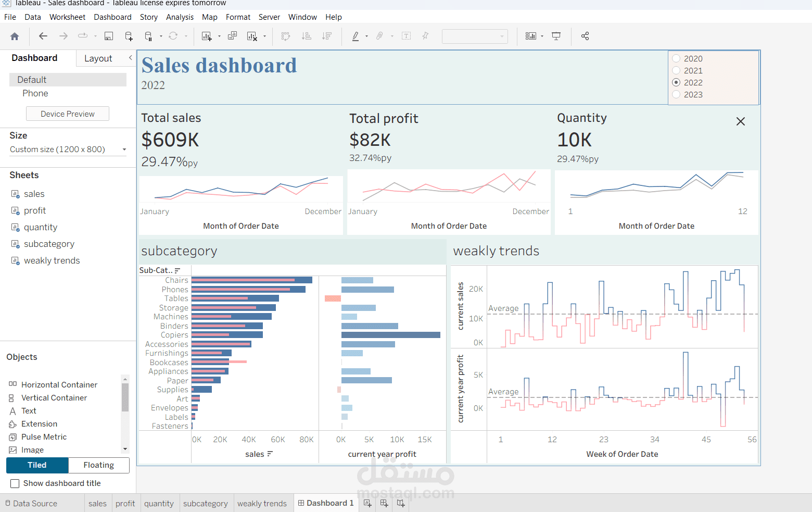Viewport: 812px width, 512px height.
Task: Click the New worksheet icon in toolbar
Action: tap(207, 36)
